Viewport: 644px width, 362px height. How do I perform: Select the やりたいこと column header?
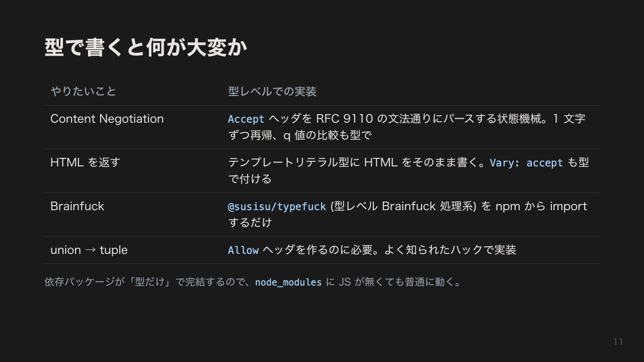coord(83,92)
